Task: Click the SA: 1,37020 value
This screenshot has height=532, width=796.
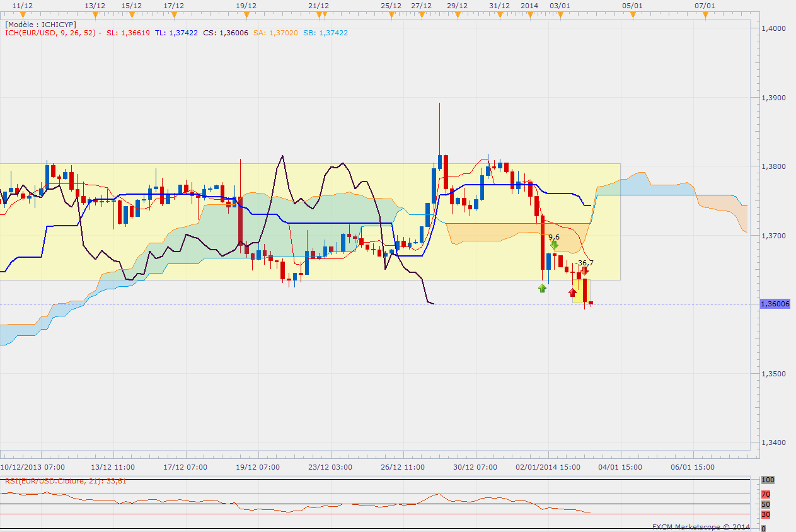Action: coord(275,33)
